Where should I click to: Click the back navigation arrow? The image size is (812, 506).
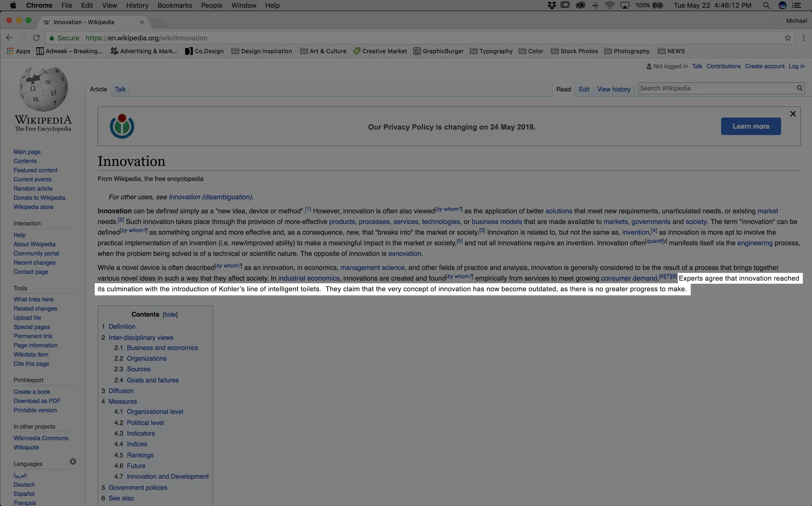tap(9, 38)
